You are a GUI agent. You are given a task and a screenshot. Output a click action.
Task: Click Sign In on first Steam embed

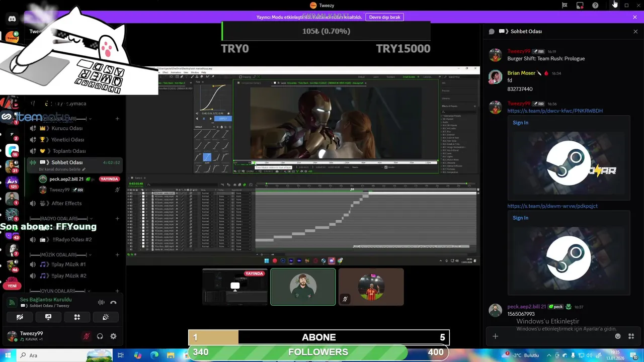(520, 123)
